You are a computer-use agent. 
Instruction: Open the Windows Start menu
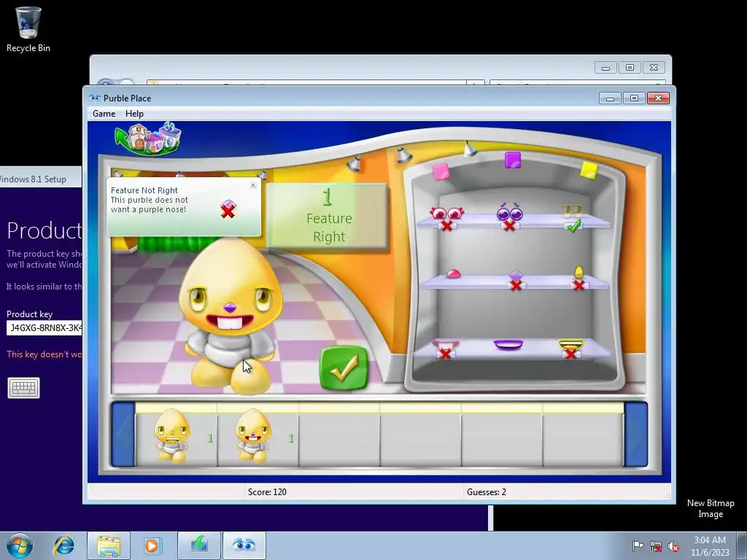pos(20,545)
